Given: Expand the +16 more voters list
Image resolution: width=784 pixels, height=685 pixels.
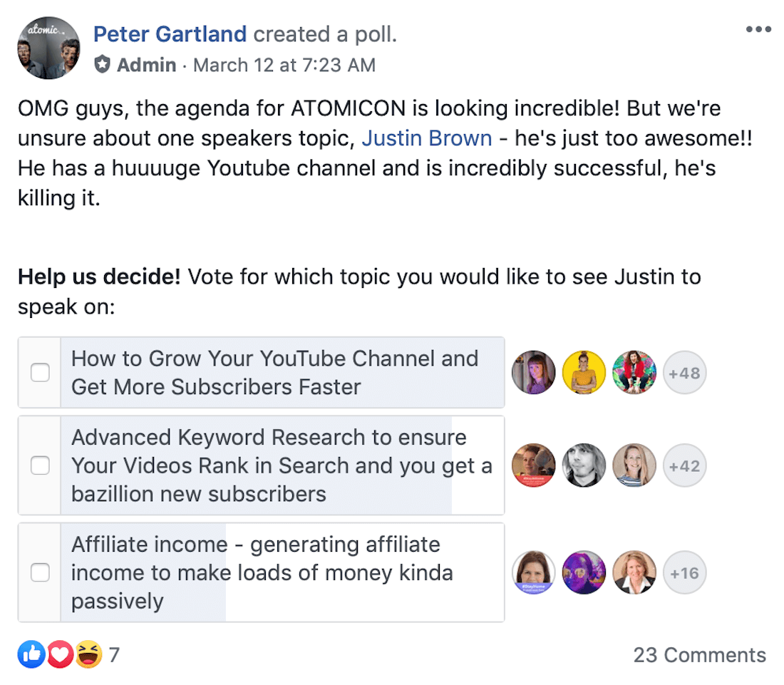Looking at the screenshot, I should (684, 572).
